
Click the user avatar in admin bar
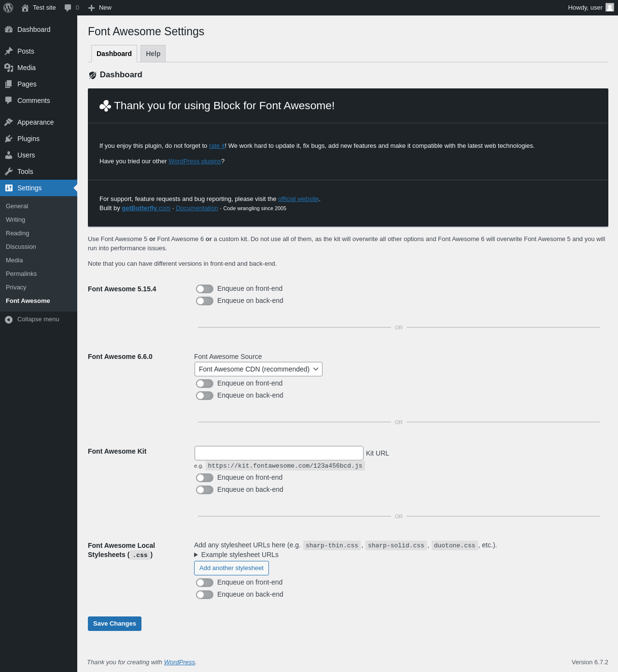pos(610,7)
